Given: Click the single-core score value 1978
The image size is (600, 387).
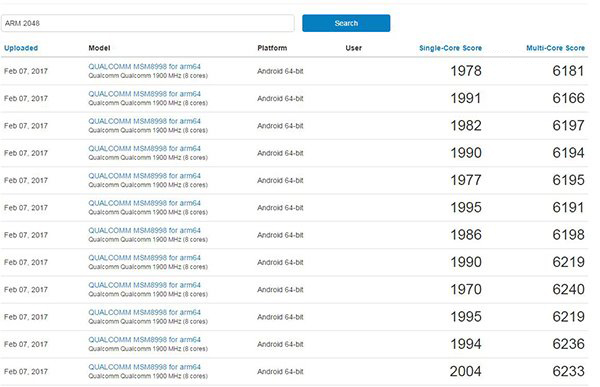Looking at the screenshot, I should (466, 71).
